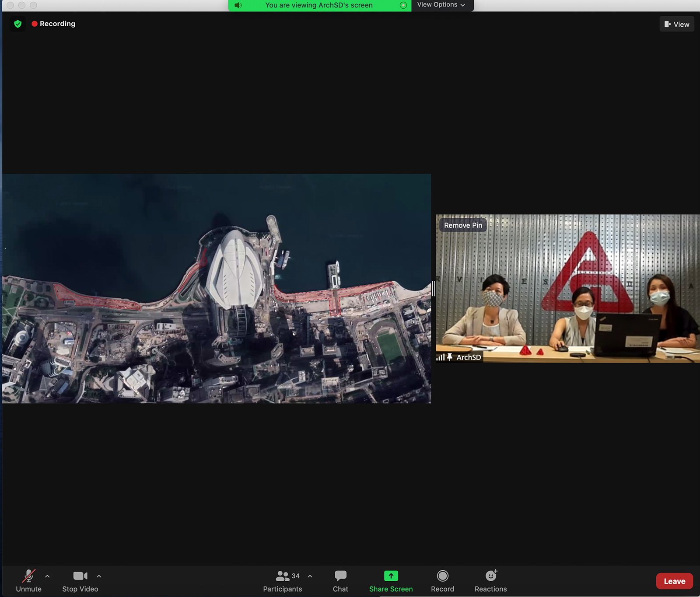Stop Video camera toggle

point(80,581)
